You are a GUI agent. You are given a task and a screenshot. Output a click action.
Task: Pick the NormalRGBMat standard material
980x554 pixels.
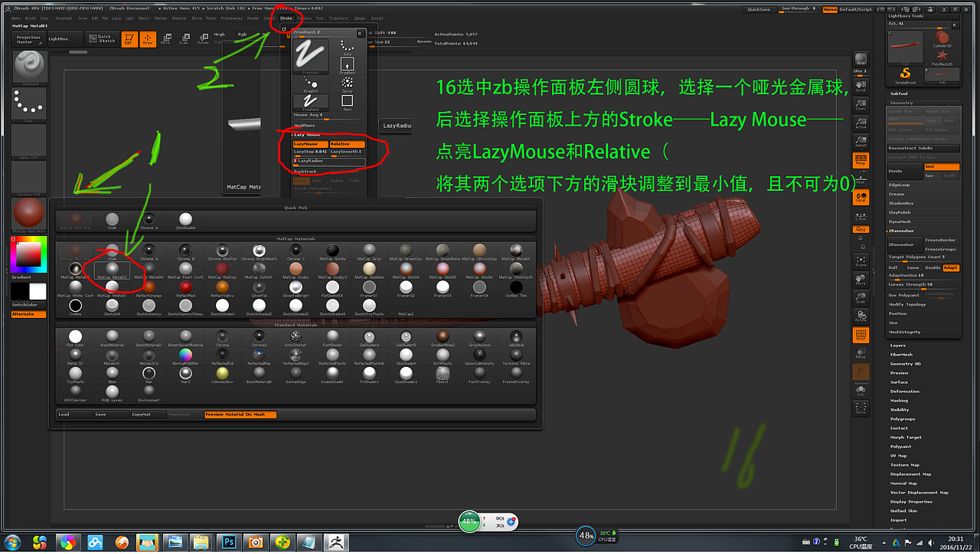pyautogui.click(x=185, y=356)
